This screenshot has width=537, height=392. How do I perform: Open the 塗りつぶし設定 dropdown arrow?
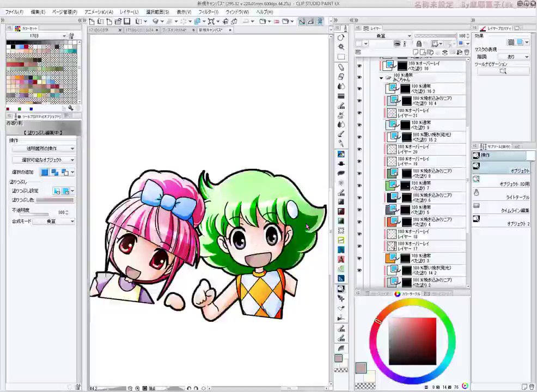point(72,191)
